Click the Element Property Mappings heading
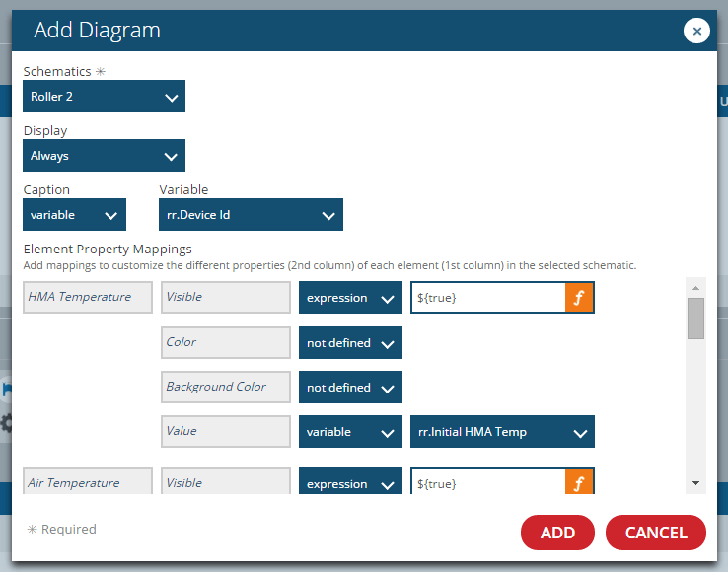Viewport: 728px width, 572px height. point(108,250)
